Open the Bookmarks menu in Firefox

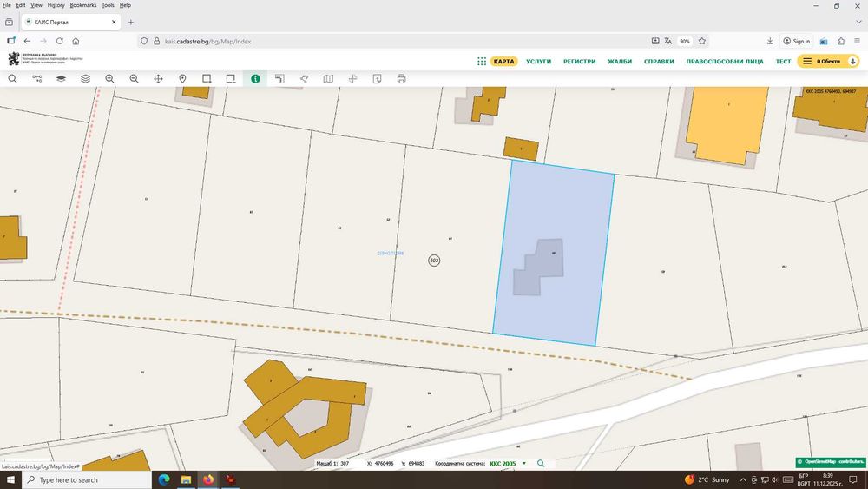[x=83, y=5]
